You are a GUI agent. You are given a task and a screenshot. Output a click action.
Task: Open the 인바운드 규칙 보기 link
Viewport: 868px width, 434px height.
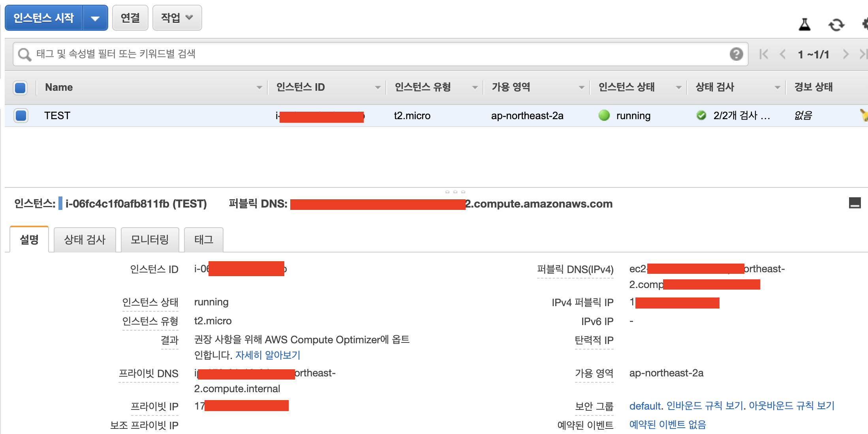click(x=705, y=406)
